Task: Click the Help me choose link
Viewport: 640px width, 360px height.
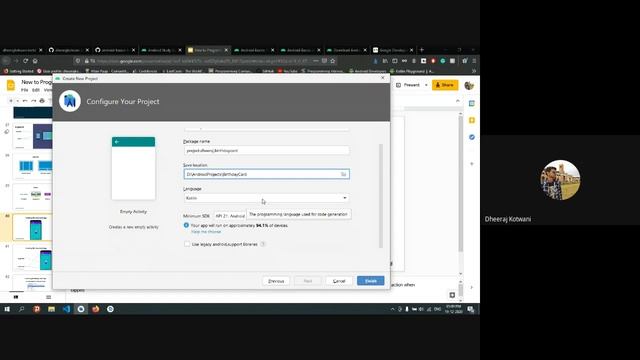Action: pos(206,232)
